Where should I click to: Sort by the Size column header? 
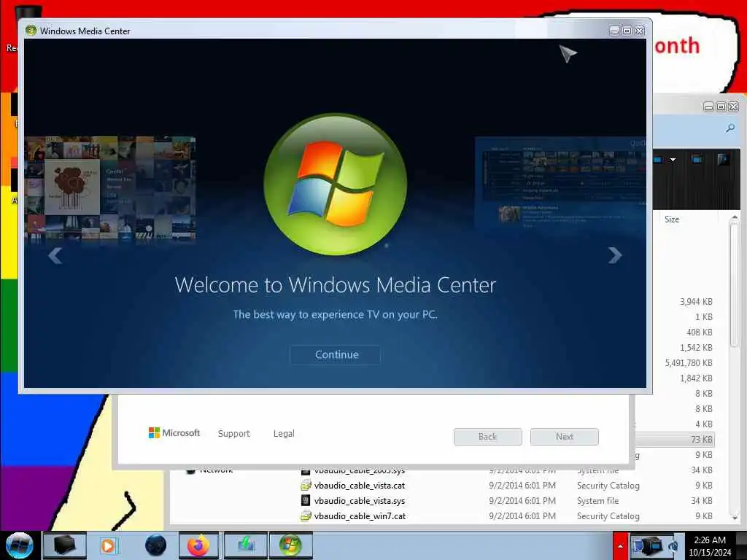pos(672,219)
